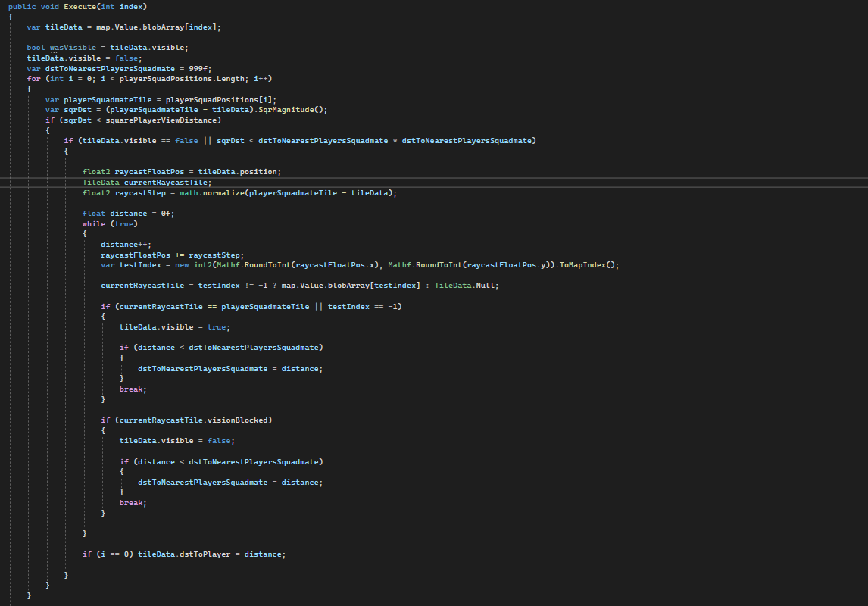Click the 'for' loop keyword
This screenshot has width=868, height=606.
[33, 79]
